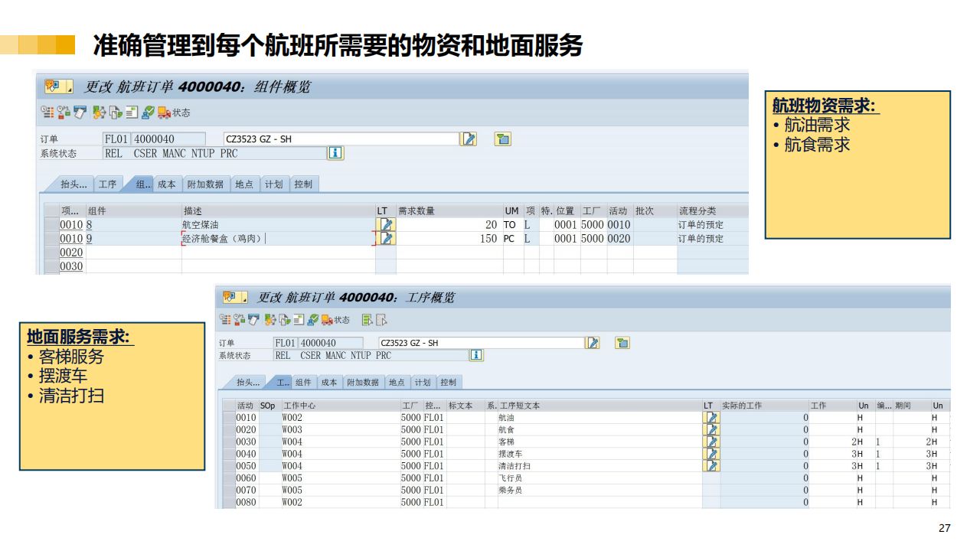Click the empty item 0020 row link
The image size is (980, 551).
point(71,253)
